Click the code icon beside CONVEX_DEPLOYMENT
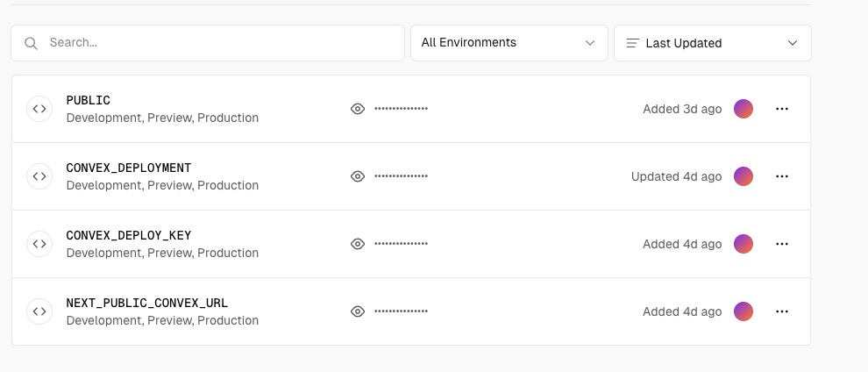The width and height of the screenshot is (868, 372). tap(39, 176)
